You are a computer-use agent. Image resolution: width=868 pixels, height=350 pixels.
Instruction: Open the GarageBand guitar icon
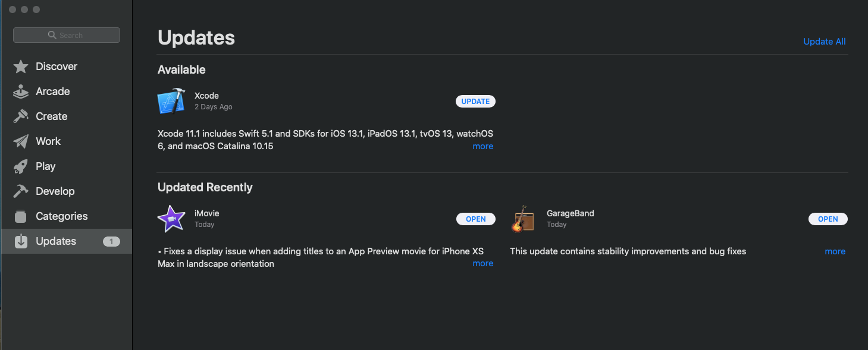point(523,219)
